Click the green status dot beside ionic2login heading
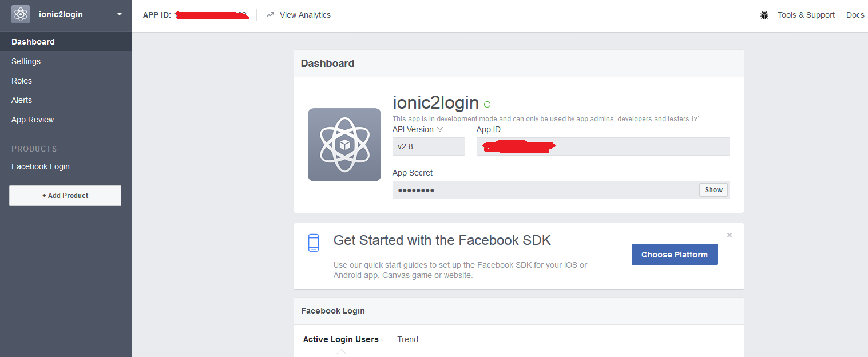Image resolution: width=868 pixels, height=357 pixels. pos(487,104)
